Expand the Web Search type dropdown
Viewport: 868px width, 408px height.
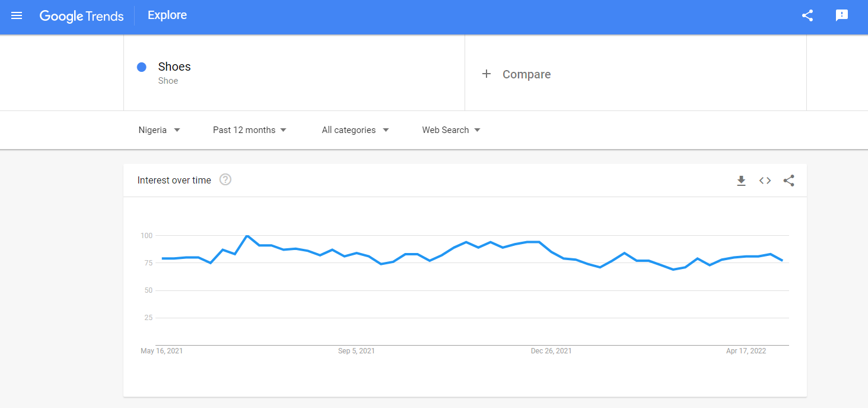[451, 130]
